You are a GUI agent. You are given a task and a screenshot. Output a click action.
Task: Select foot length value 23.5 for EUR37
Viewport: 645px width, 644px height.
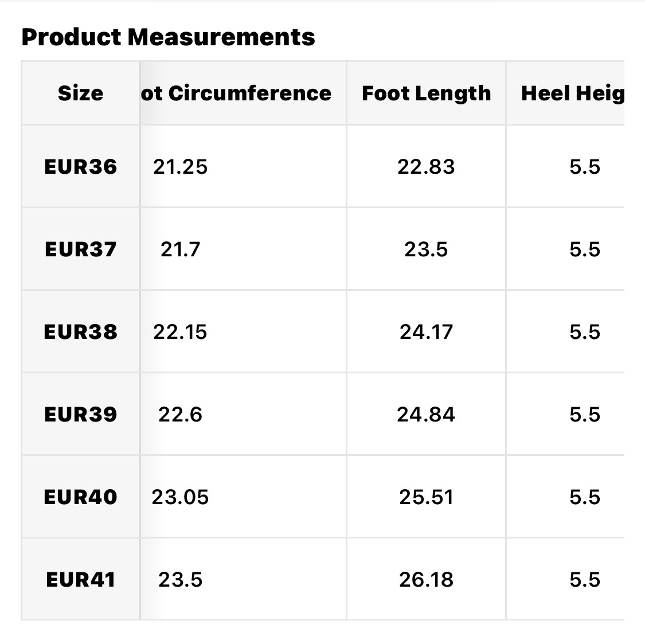pyautogui.click(x=426, y=249)
